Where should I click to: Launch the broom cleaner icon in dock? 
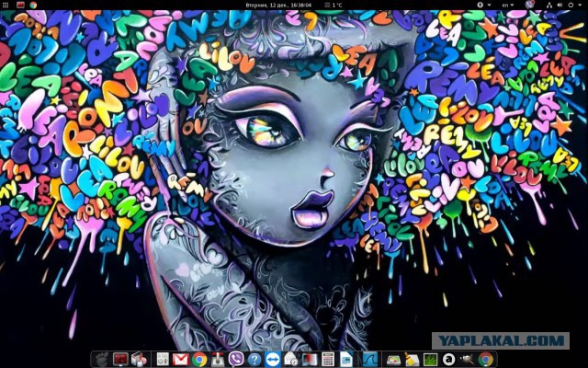click(412, 360)
